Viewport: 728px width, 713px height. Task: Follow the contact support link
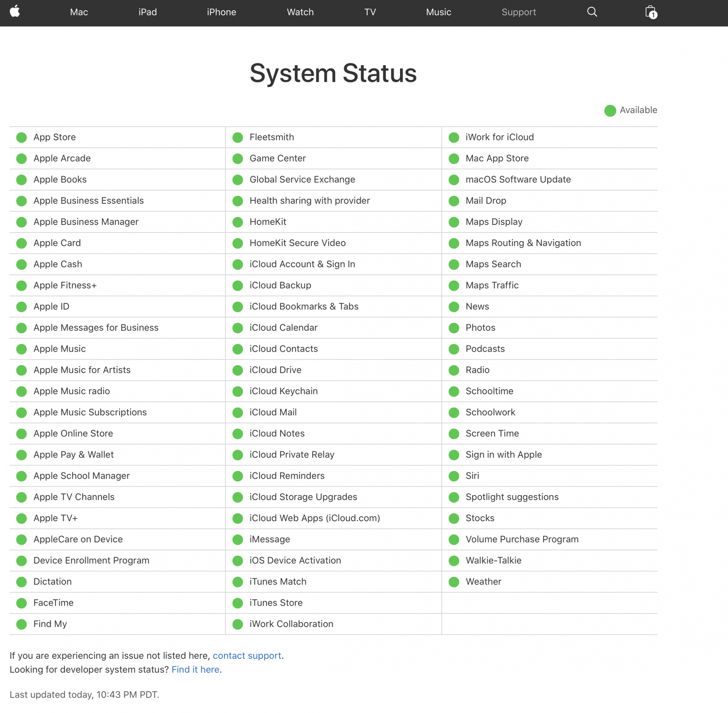[x=247, y=656]
